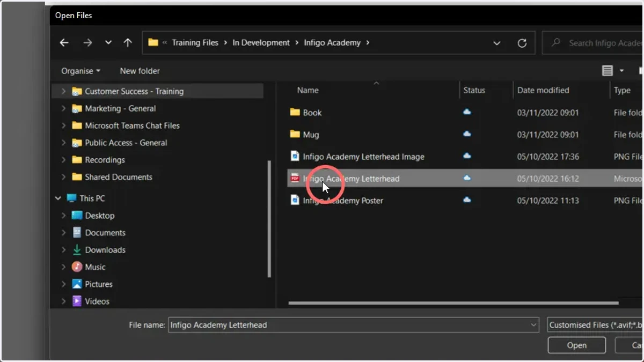
Task: Click cloud status icon for Letterhead Image
Action: [467, 156]
